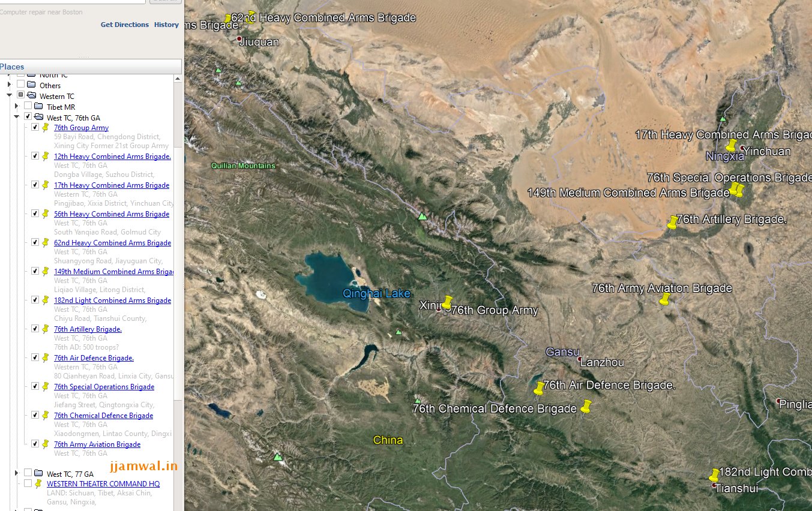Open the 76th Army Aviation Brigade link in Places
Screen dimensions: 812x511
click(97, 444)
